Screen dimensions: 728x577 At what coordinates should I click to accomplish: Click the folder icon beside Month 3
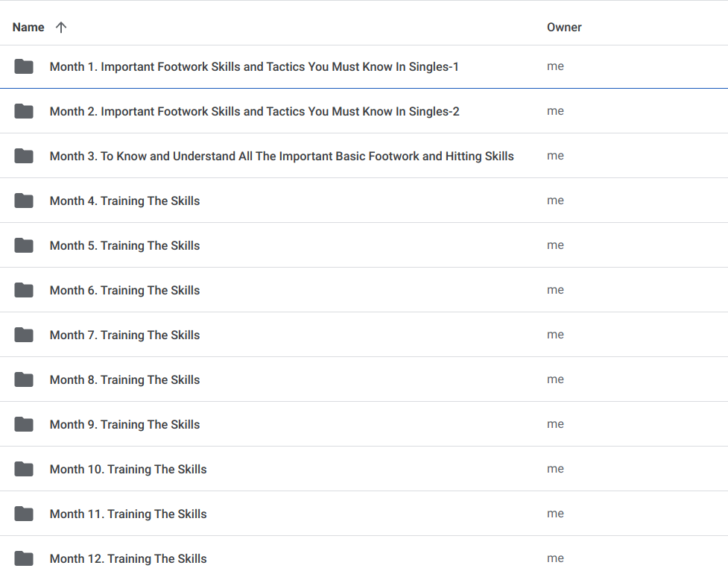click(23, 156)
